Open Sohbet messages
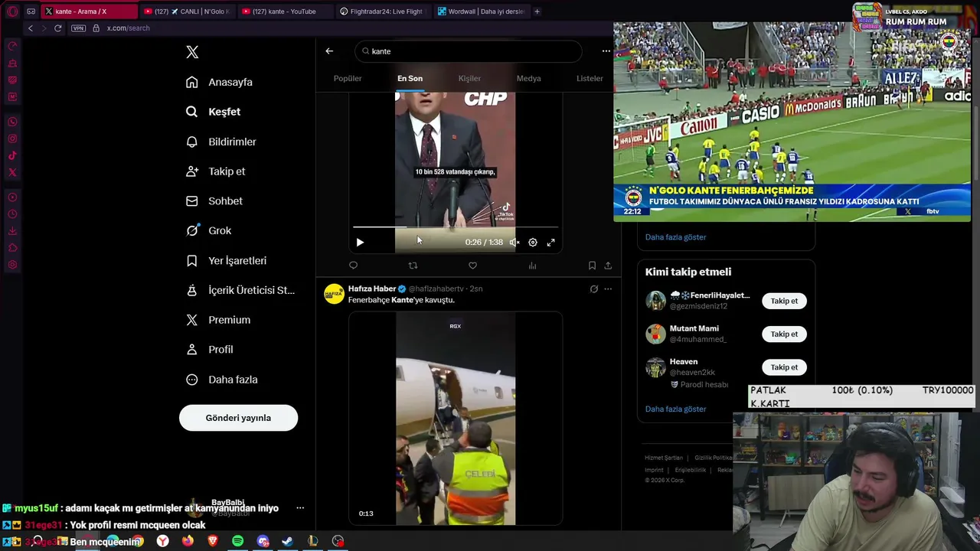Screen dimensions: 980x551 (214, 201)
